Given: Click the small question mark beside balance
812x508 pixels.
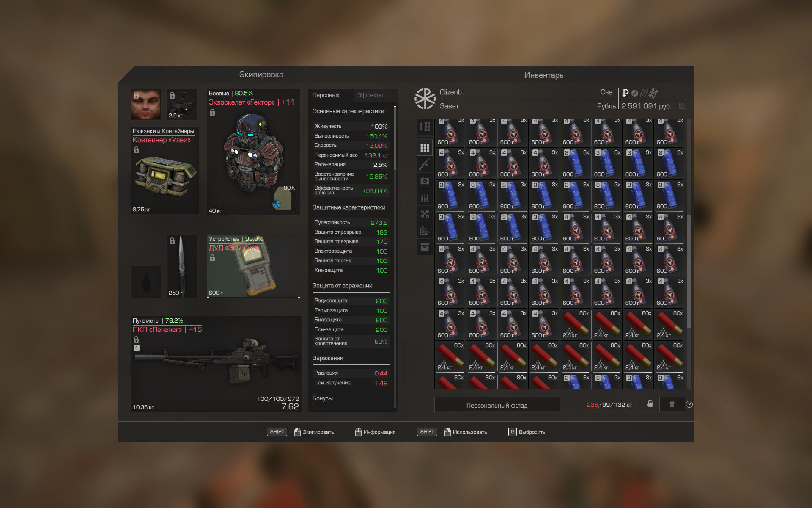Looking at the screenshot, I should [x=682, y=106].
